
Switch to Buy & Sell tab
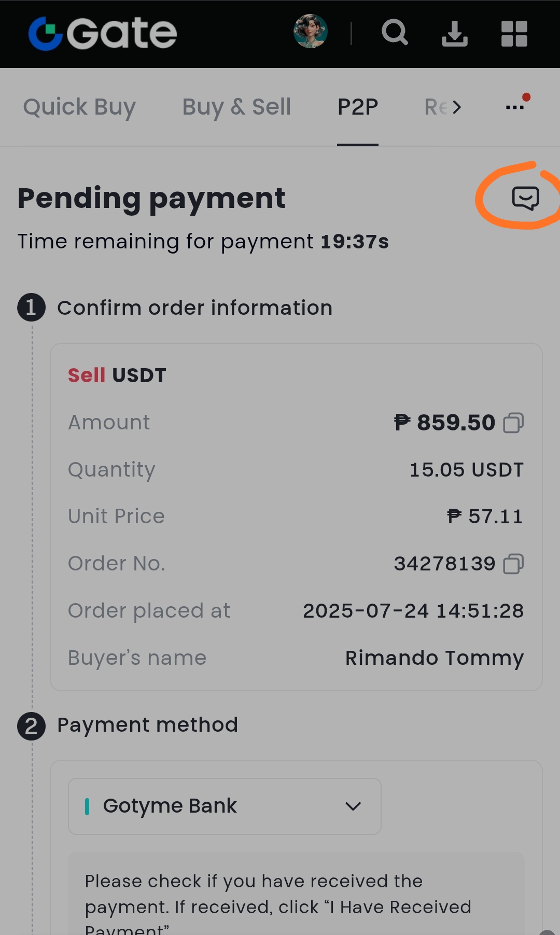coord(236,107)
